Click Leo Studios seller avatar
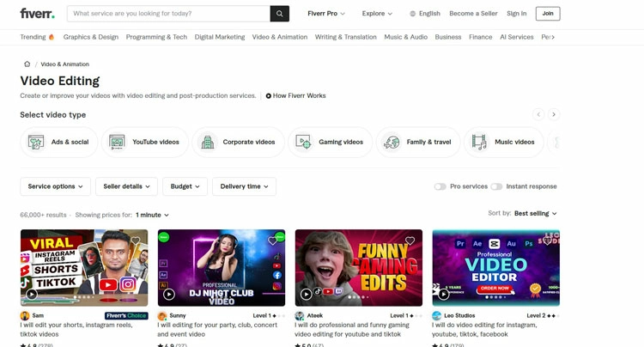Screen dimensions: 644x347 click(436, 316)
